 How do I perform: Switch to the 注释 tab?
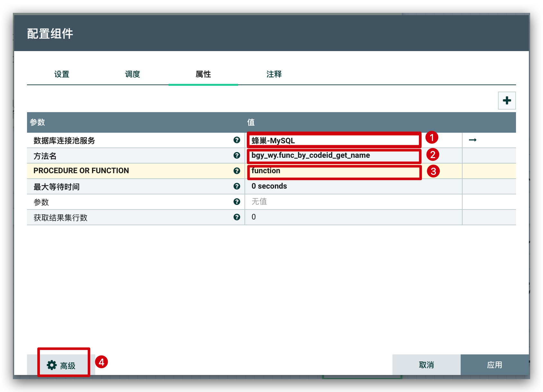[274, 74]
